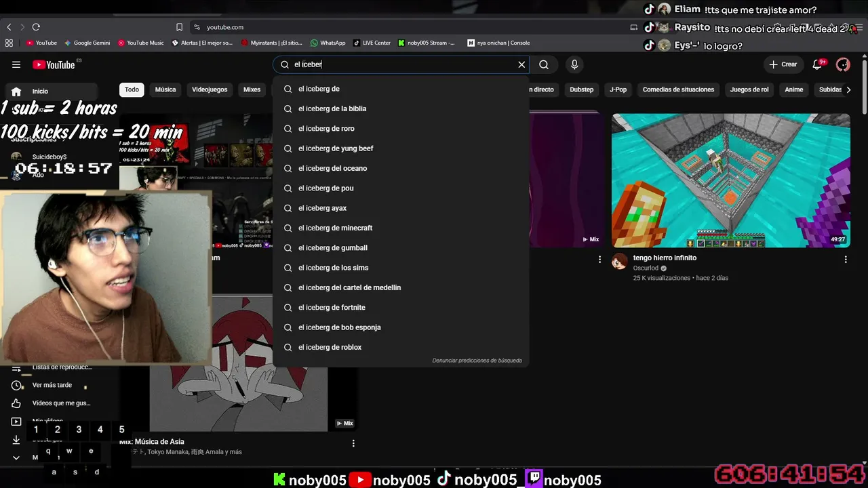Visit the Oscurlod channel name
Viewport: 868px width, 488px height.
[646, 268]
